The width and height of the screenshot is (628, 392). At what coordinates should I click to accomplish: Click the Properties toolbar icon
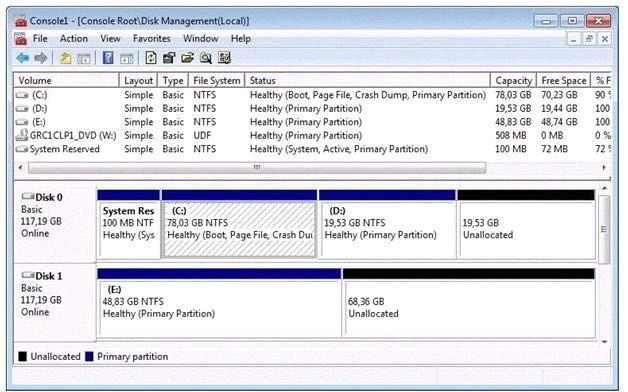point(169,58)
